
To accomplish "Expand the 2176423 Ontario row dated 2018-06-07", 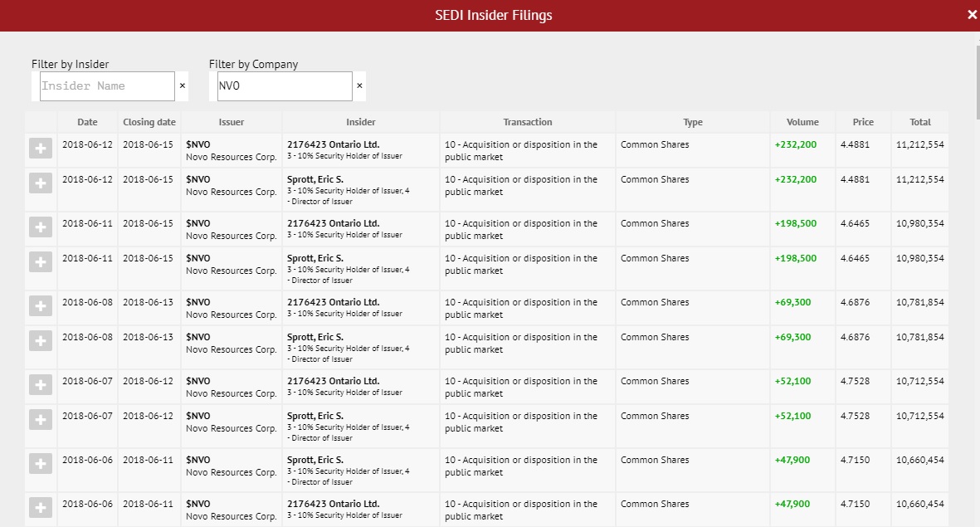I will (x=41, y=385).
